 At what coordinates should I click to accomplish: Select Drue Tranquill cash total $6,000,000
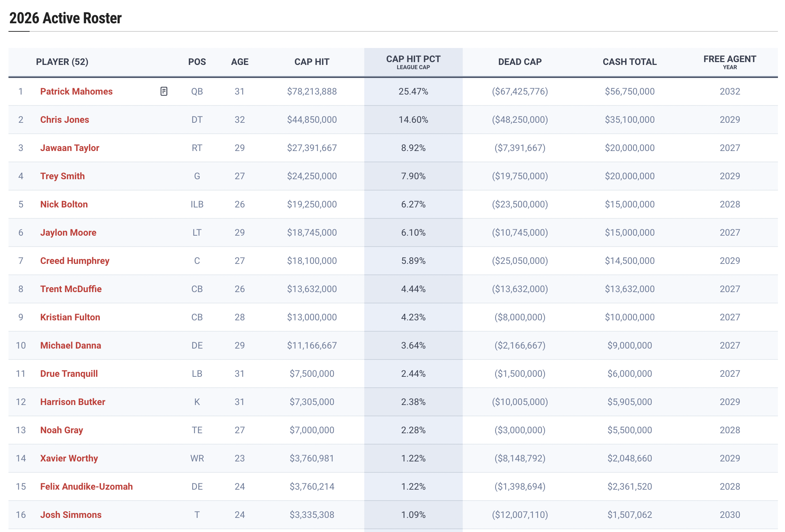tap(630, 374)
